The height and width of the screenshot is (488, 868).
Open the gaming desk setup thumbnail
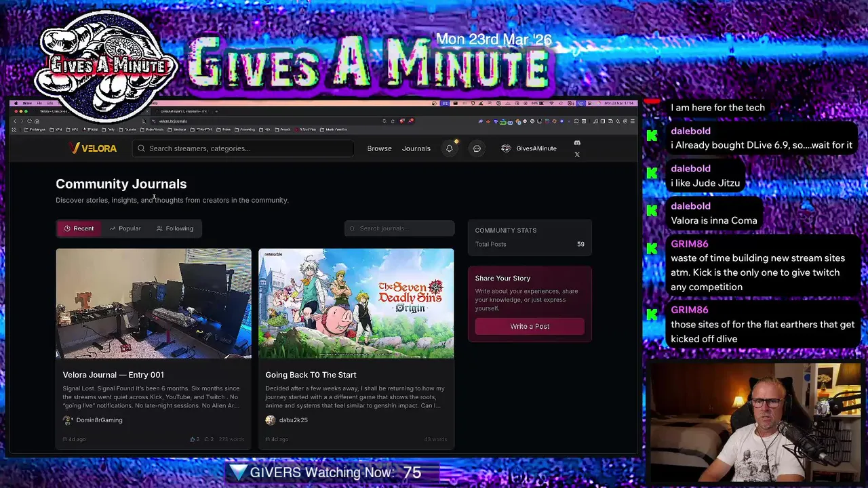coord(153,304)
